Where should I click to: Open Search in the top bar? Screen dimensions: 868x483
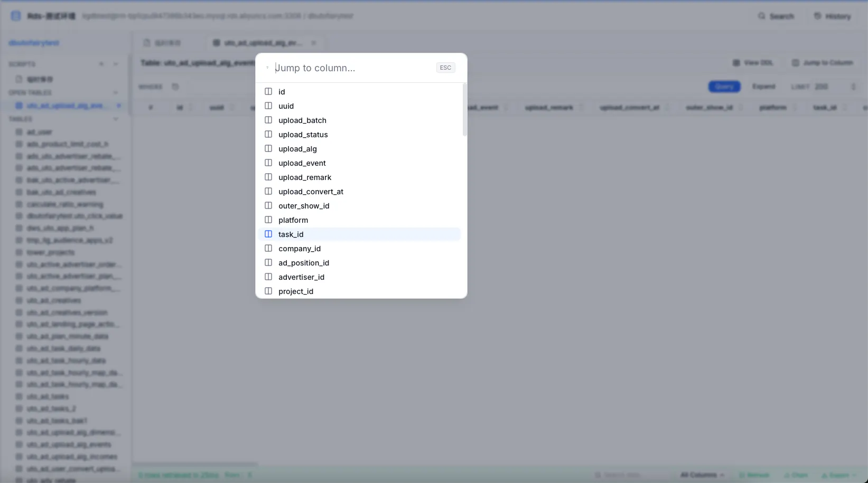776,16
